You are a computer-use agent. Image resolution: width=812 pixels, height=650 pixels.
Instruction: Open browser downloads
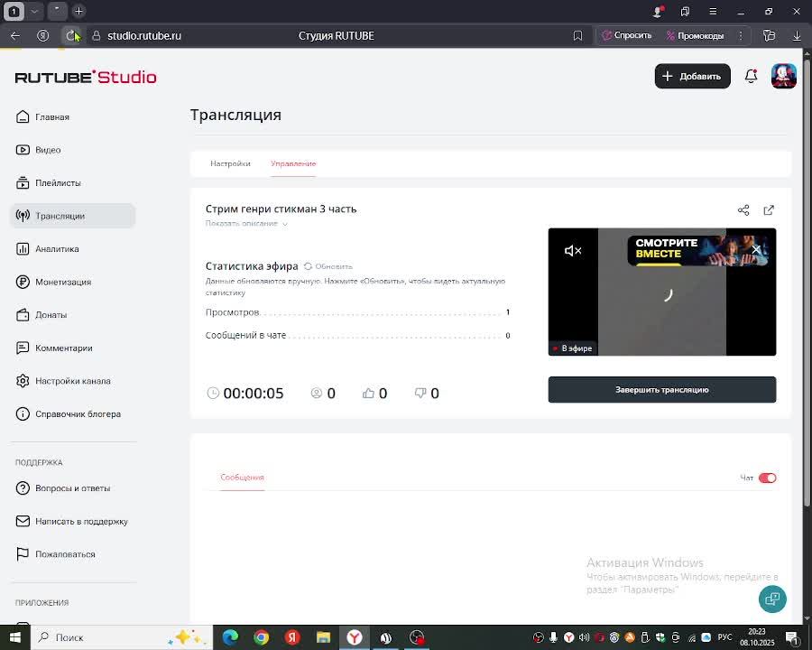point(797,36)
